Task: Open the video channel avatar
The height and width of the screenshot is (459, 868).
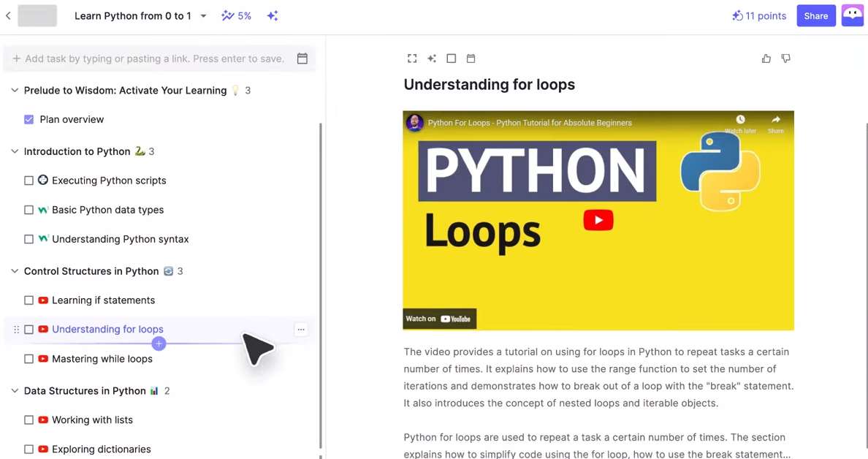Action: click(414, 122)
